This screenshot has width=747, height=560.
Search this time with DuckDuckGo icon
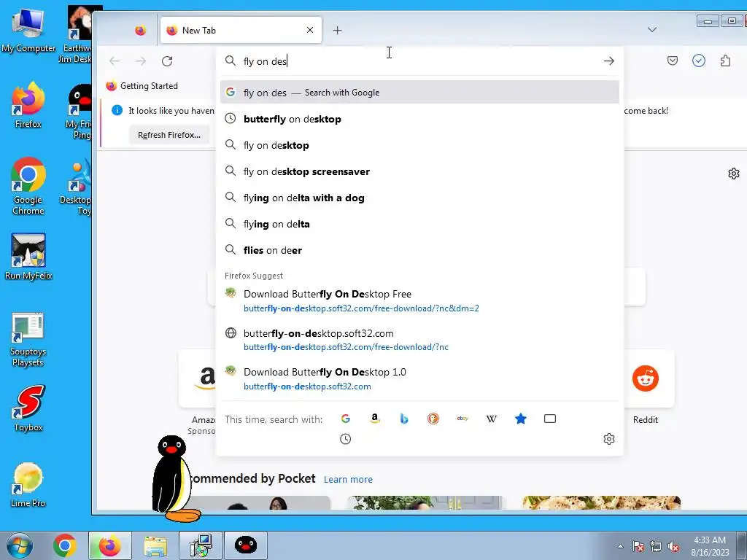tap(433, 419)
